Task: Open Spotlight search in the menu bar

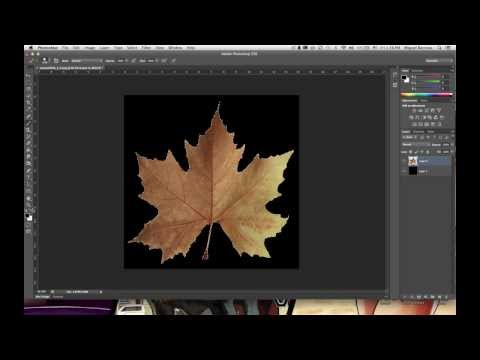Action: (439, 48)
